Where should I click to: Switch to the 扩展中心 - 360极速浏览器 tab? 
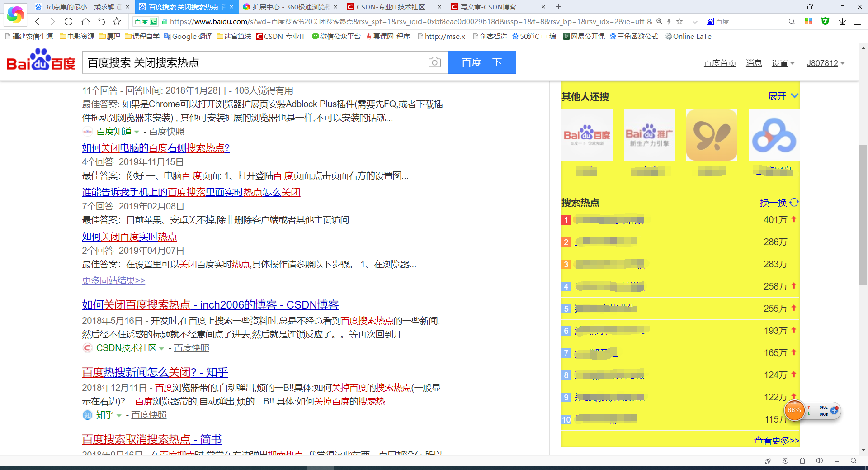point(290,7)
